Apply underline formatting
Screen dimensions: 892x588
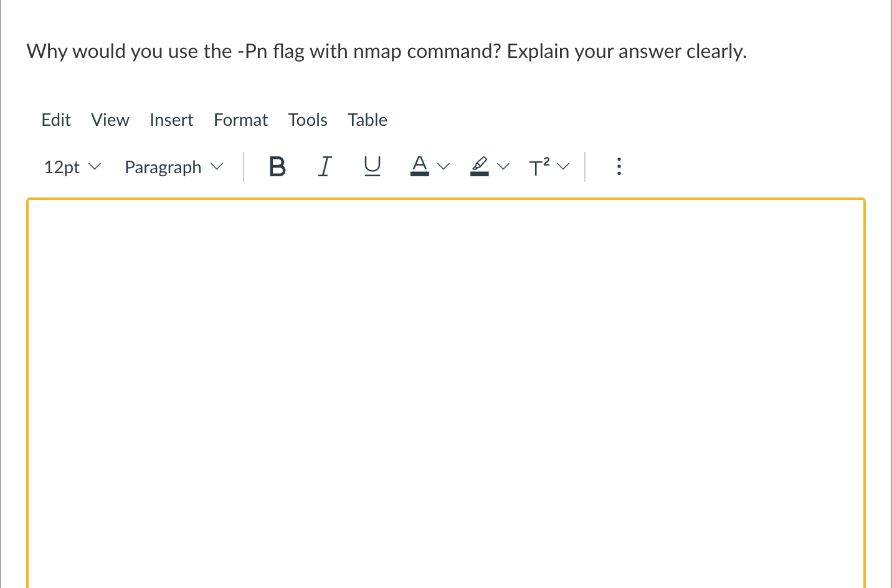(372, 166)
